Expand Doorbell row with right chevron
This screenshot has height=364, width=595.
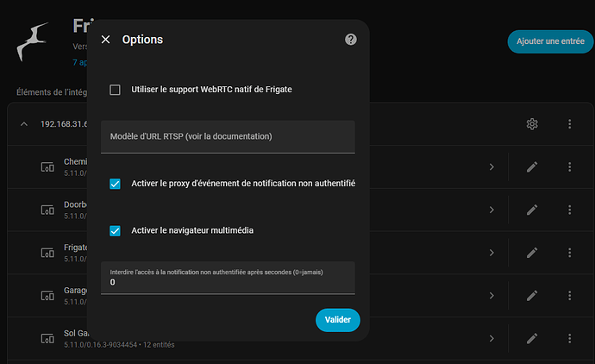pyautogui.click(x=492, y=210)
